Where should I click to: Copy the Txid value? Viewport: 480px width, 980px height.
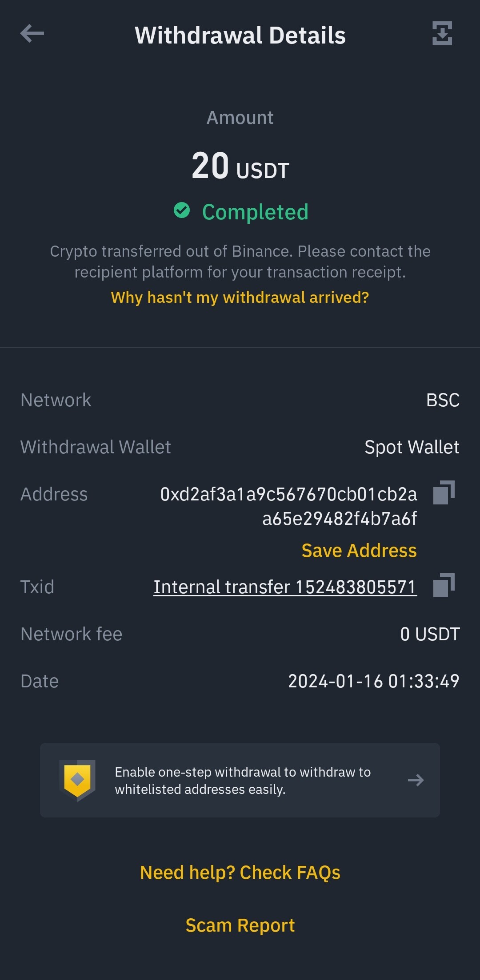pyautogui.click(x=444, y=585)
